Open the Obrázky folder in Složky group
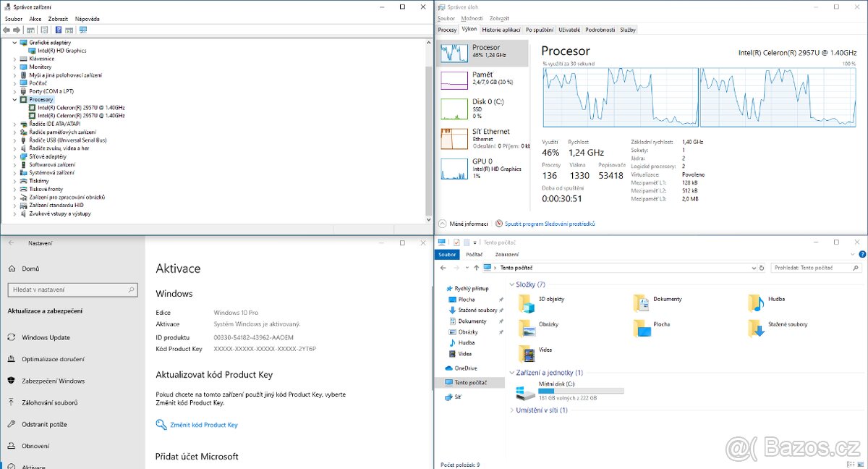Viewport: 868px width, 469px height. [x=539, y=328]
